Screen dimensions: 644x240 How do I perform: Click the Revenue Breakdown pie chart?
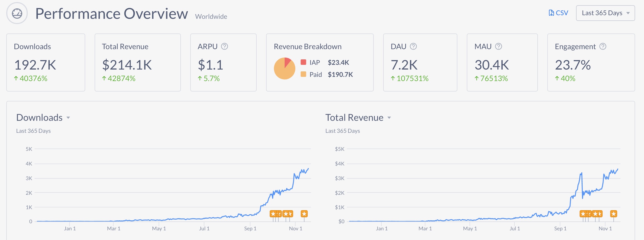(284, 68)
